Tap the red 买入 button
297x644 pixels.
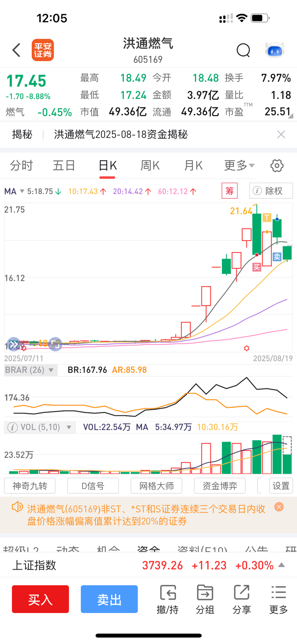point(40,599)
